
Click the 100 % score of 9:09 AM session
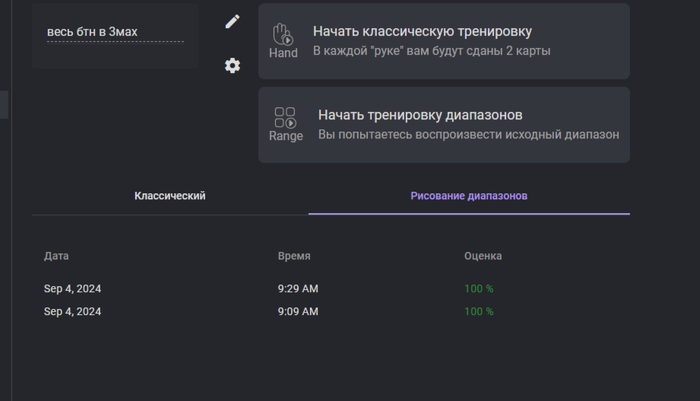(x=479, y=312)
